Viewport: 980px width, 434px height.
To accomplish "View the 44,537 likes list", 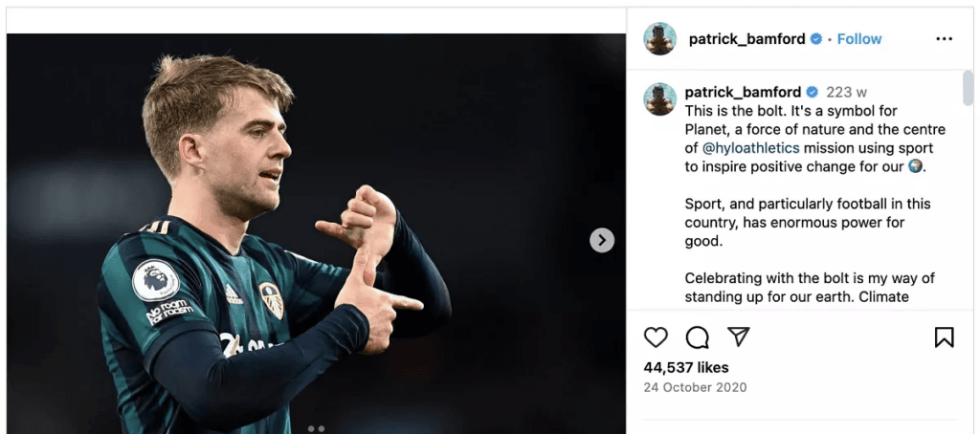I will (686, 367).
